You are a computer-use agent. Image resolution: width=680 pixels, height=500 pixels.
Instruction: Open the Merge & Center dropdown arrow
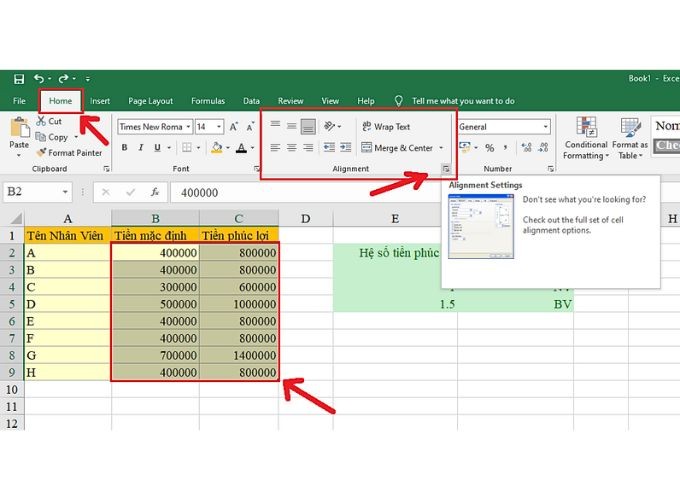click(441, 148)
